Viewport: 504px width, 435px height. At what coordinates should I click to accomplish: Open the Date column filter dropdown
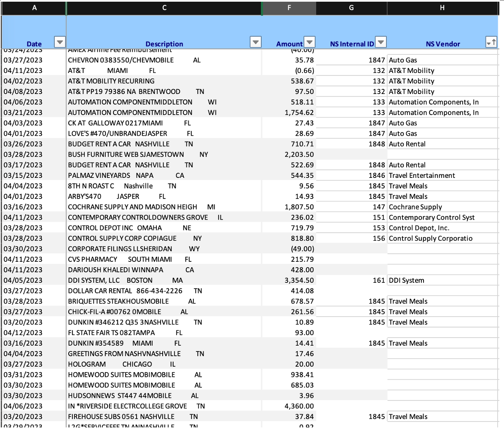coord(60,42)
